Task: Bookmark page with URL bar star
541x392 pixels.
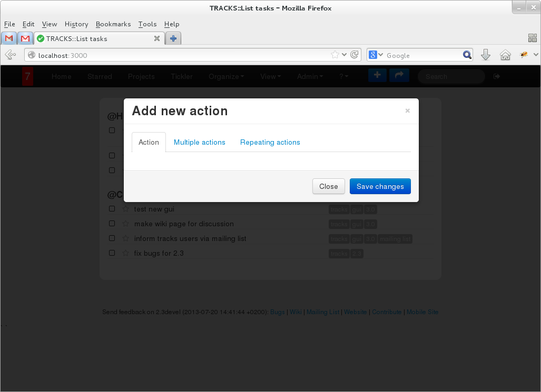Action: click(335, 55)
